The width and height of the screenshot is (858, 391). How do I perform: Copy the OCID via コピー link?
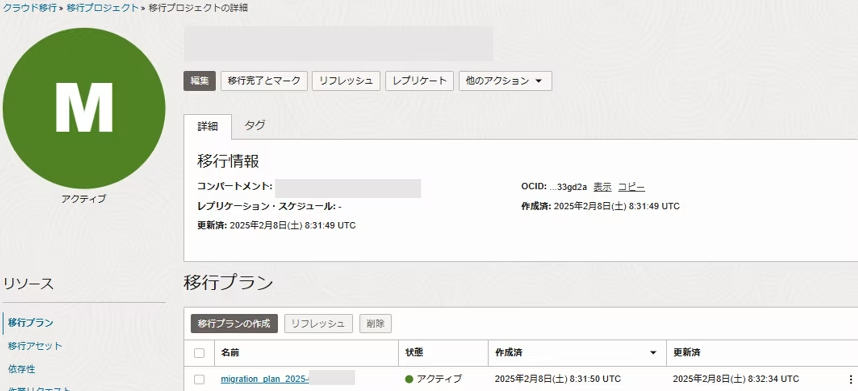[631, 187]
